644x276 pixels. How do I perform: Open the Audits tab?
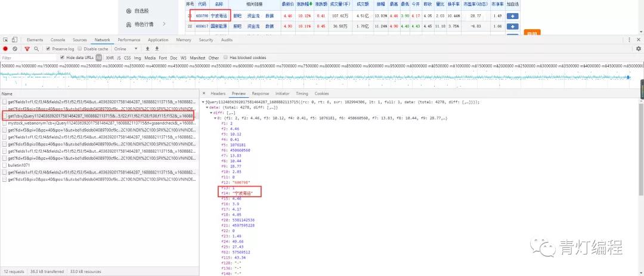click(227, 40)
